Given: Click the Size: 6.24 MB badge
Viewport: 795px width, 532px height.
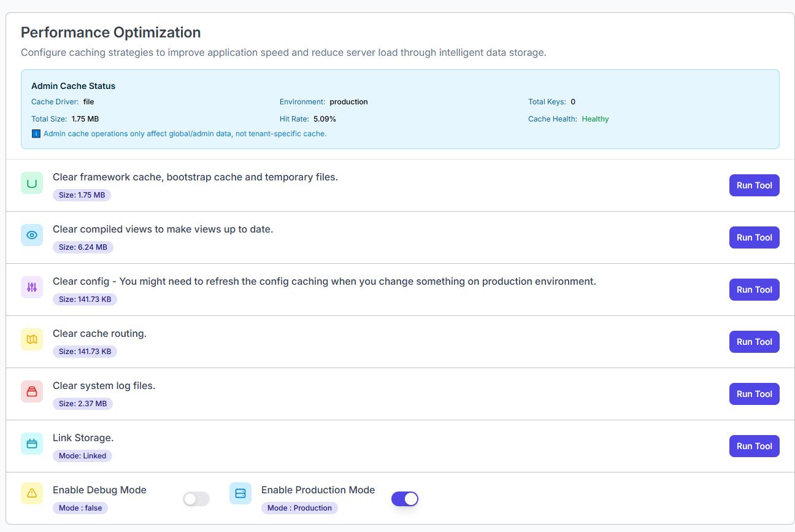Looking at the screenshot, I should click(83, 247).
